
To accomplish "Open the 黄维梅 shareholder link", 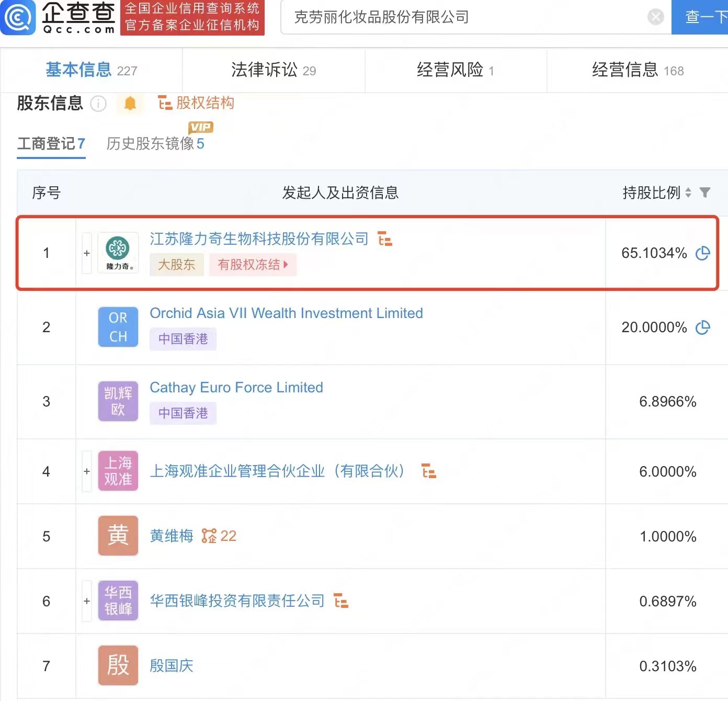I will 172,536.
